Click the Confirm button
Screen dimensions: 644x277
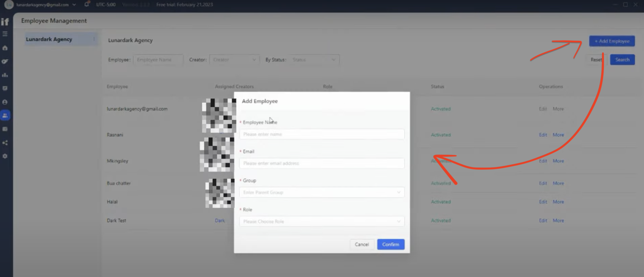click(x=391, y=244)
